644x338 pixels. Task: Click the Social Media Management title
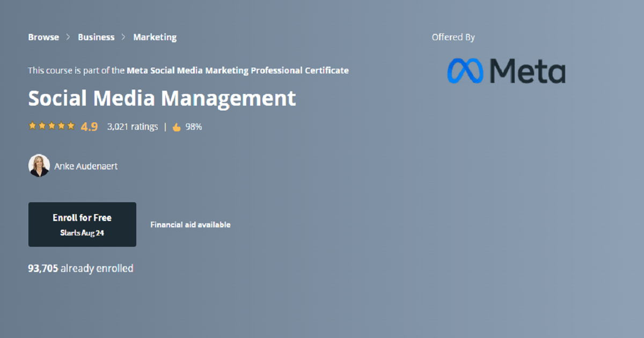tap(162, 99)
